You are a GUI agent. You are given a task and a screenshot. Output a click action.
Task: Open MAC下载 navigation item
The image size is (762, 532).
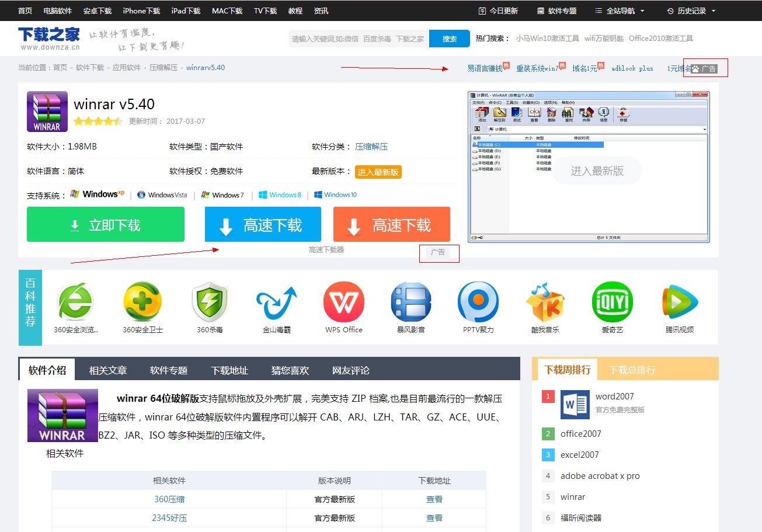click(x=227, y=11)
